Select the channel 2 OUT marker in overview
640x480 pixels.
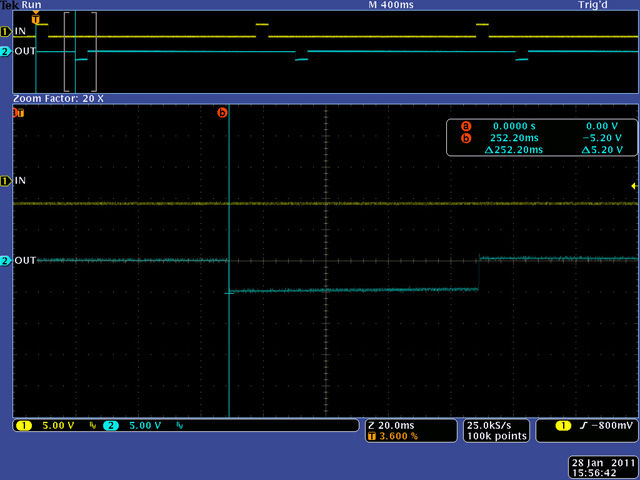click(x=6, y=51)
